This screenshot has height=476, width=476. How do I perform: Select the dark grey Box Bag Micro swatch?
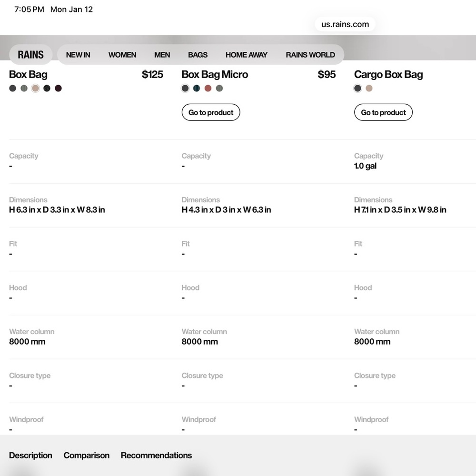coord(185,89)
